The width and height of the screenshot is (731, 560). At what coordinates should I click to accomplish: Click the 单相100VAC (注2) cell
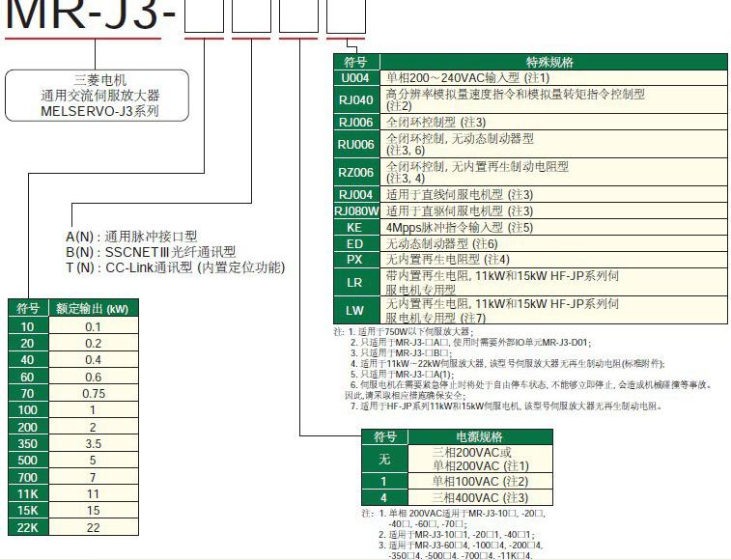tap(480, 481)
